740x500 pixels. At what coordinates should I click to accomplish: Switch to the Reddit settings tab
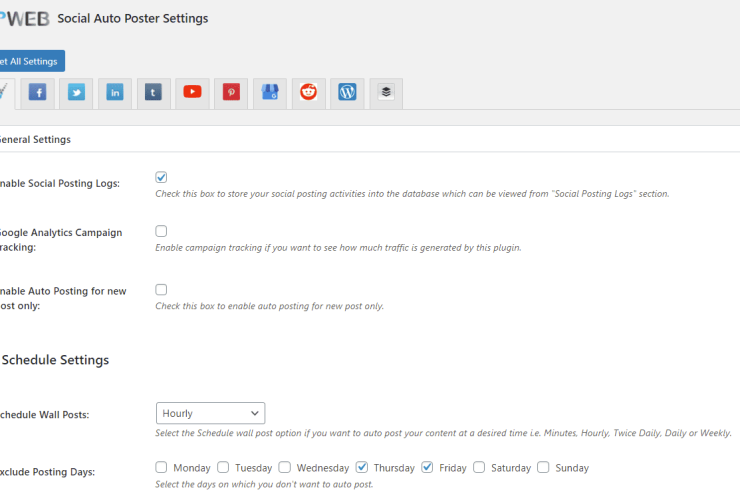tap(309, 93)
